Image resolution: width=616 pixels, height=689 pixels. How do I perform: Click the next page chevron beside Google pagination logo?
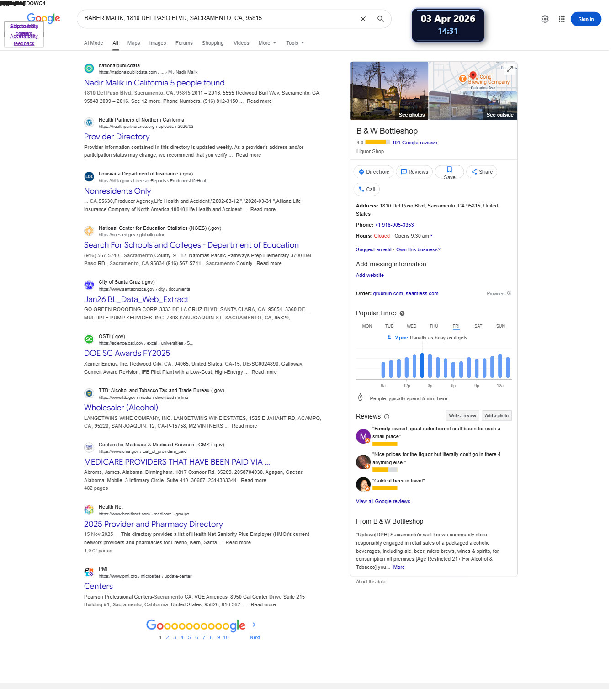[x=254, y=625]
